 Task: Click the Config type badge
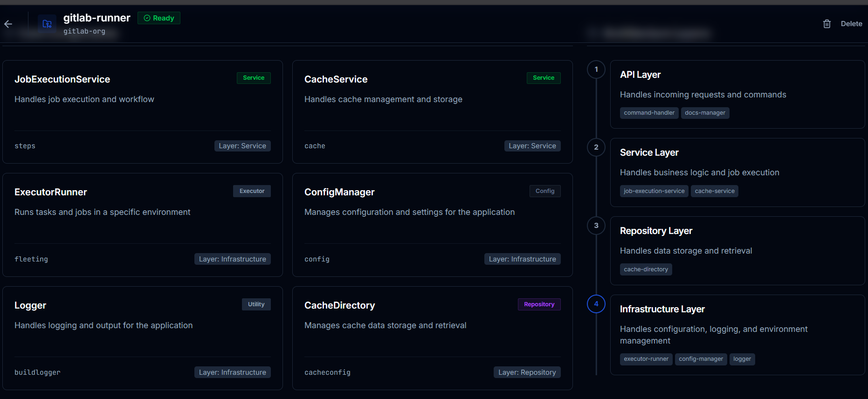[x=545, y=191]
